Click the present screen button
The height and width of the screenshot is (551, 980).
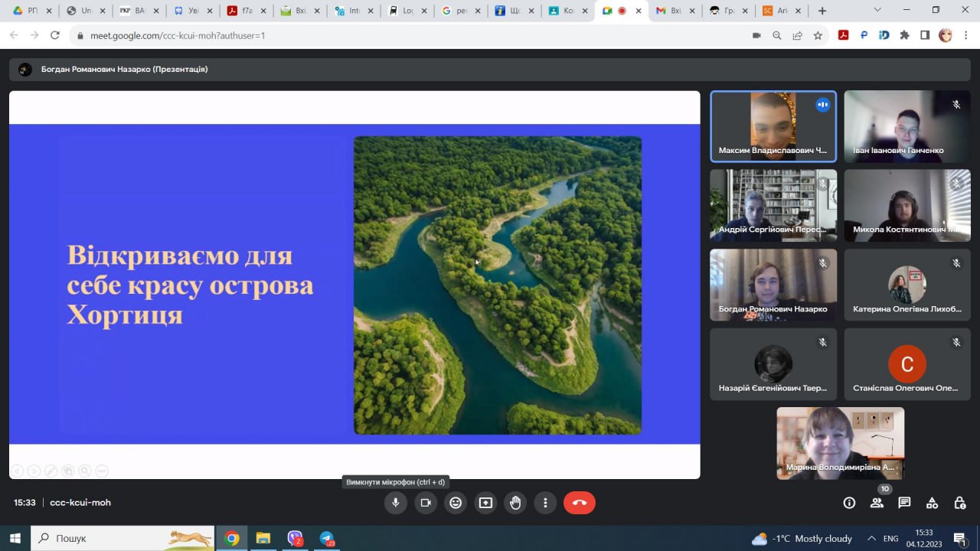485,503
